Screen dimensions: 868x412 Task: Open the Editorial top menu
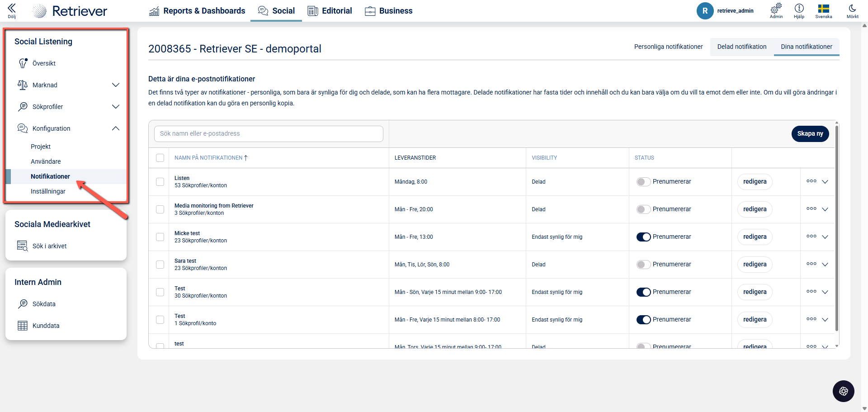[x=330, y=11]
